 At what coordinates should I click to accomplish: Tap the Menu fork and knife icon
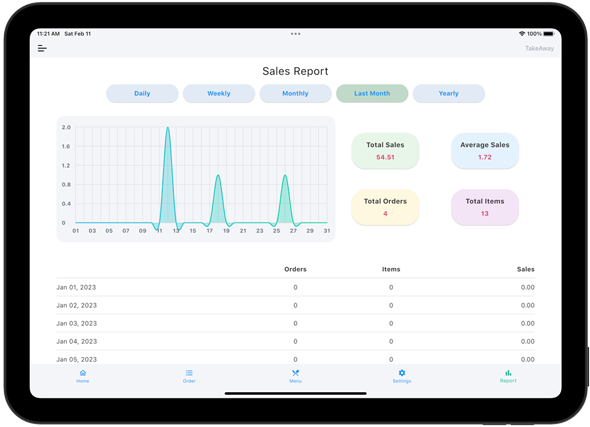[295, 373]
